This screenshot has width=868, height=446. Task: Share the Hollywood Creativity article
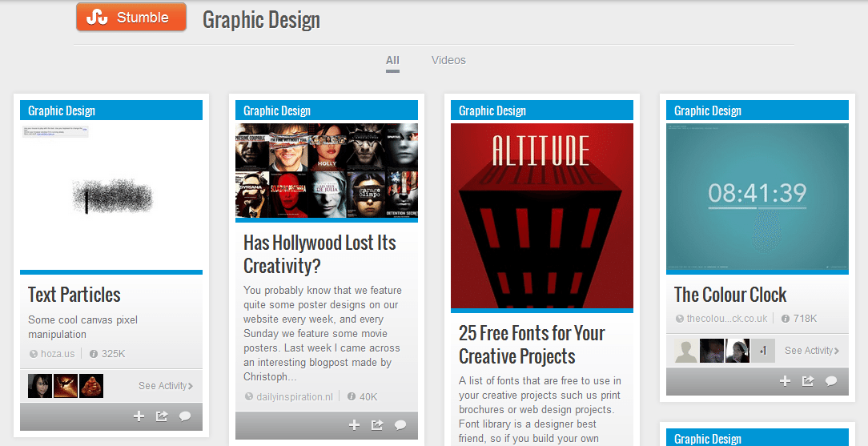coord(377,425)
